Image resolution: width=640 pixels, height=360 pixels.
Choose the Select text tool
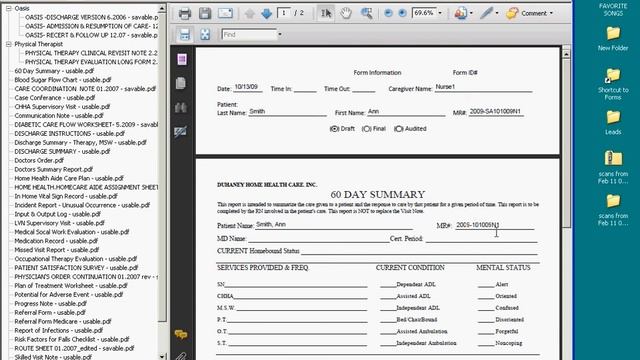(x=326, y=13)
